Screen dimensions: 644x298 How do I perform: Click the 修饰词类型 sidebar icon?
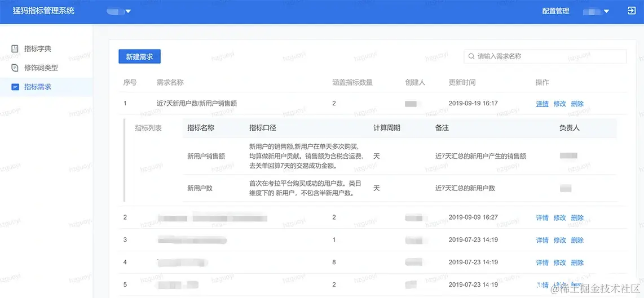tap(15, 68)
